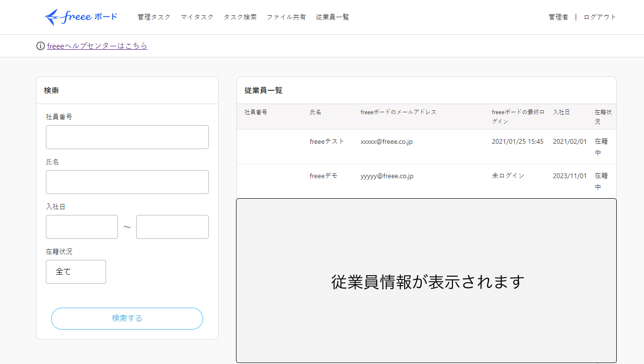Open the 管理タスク menu
Screen dimensions: 644x364
[x=154, y=17]
